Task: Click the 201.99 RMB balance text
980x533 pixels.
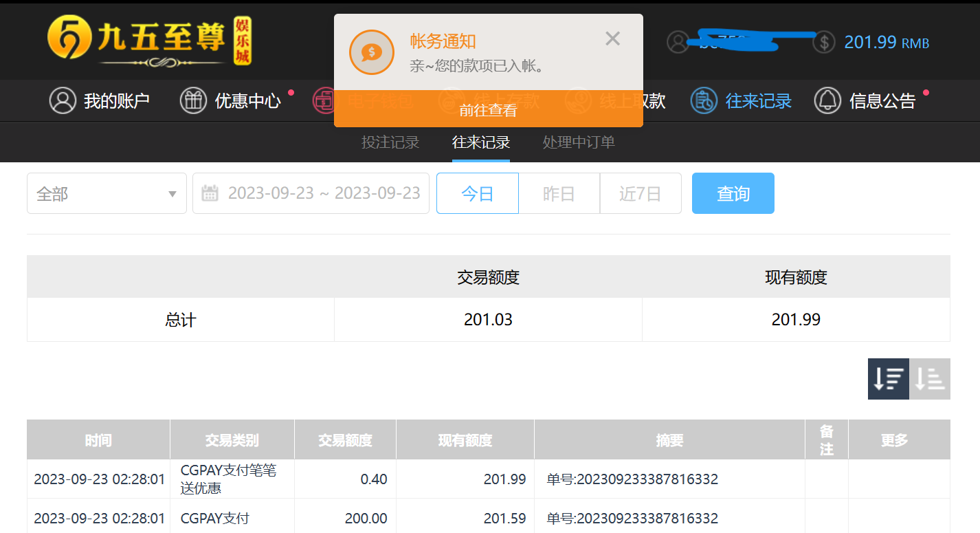Action: click(x=887, y=43)
